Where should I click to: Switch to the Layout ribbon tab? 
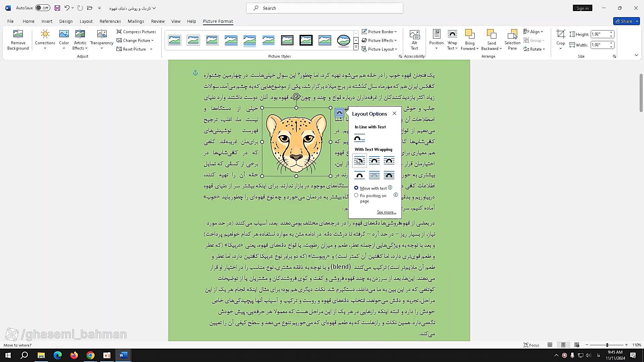86,21
